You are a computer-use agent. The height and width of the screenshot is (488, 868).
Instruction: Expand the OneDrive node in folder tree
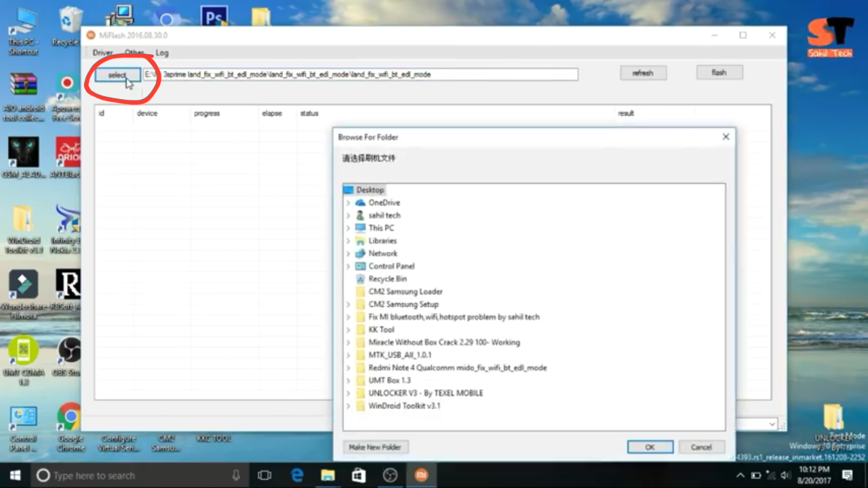pos(349,203)
